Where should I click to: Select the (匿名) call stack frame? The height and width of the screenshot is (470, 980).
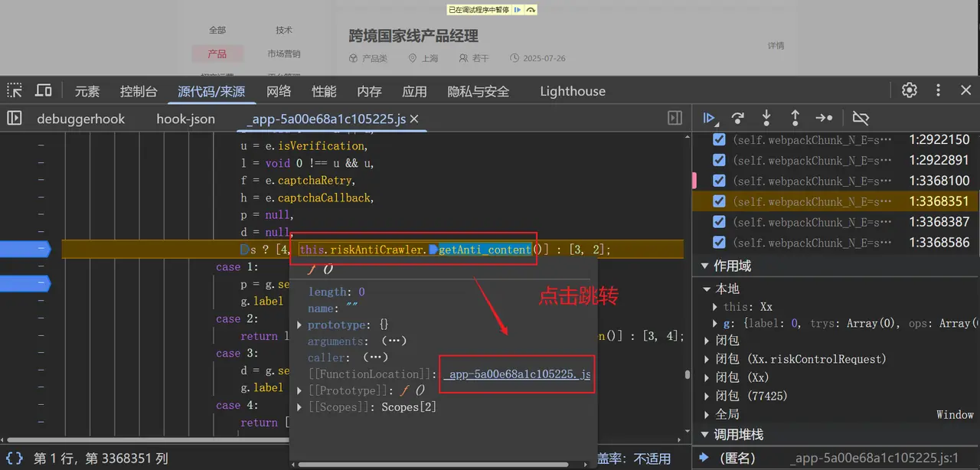(737, 458)
